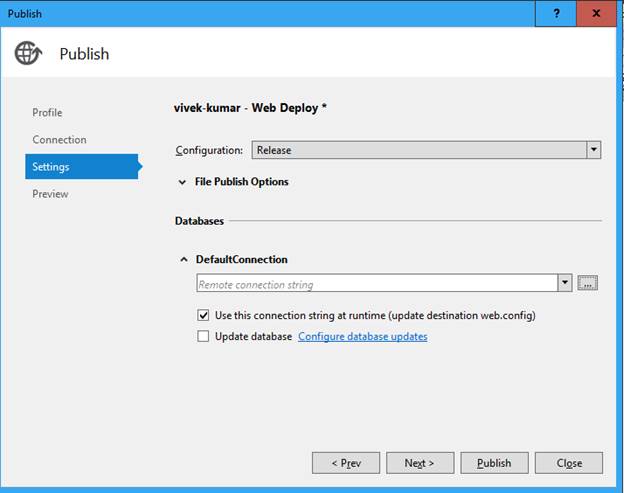Open connection string builder ellipsis button
The height and width of the screenshot is (493, 624).
[x=588, y=284]
